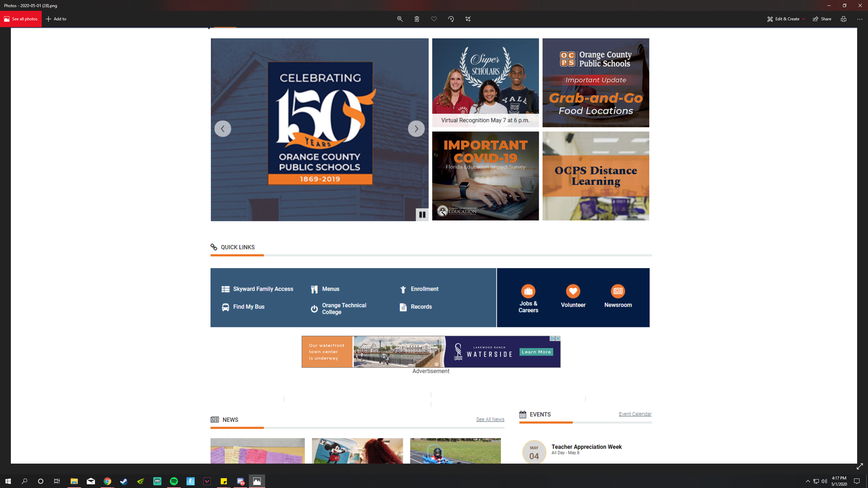Screen dimensions: 868x488
Task: Click the Jobs & Careers briefcase icon
Action: 528,291
